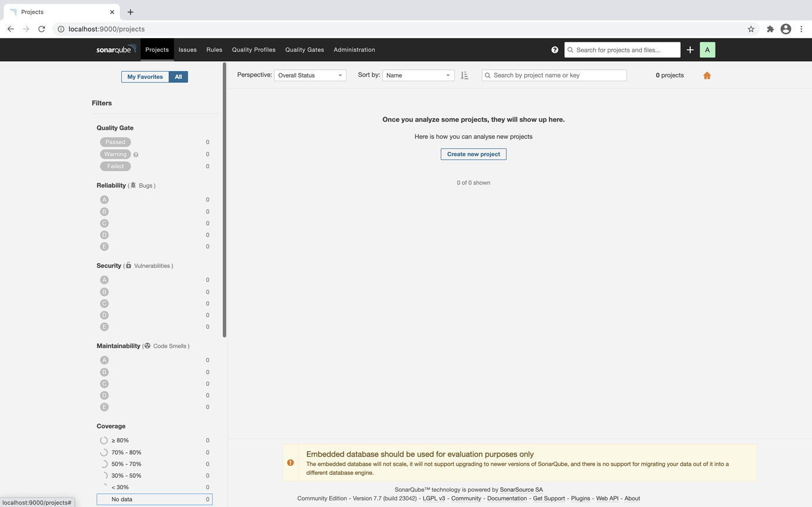812x507 pixels.
Task: Click the orange favorites home icon
Action: (x=707, y=75)
